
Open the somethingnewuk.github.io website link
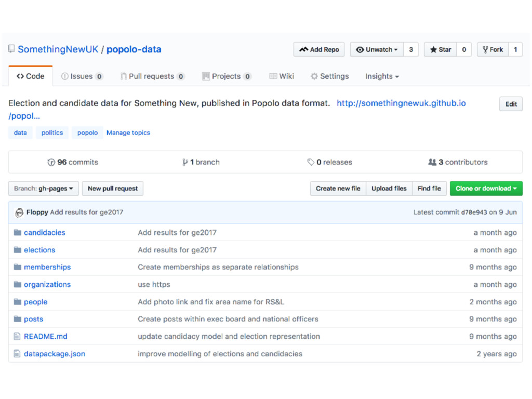401,103
